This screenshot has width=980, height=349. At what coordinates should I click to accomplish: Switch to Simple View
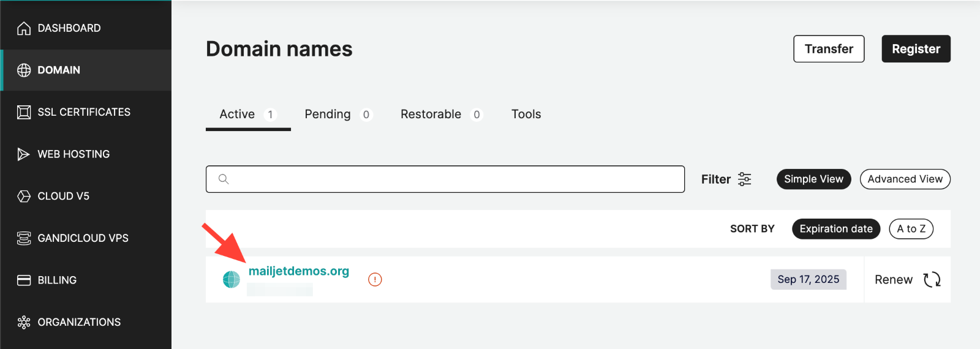coord(813,179)
